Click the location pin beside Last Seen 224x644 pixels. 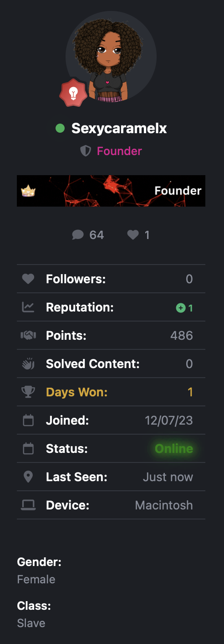(x=28, y=477)
